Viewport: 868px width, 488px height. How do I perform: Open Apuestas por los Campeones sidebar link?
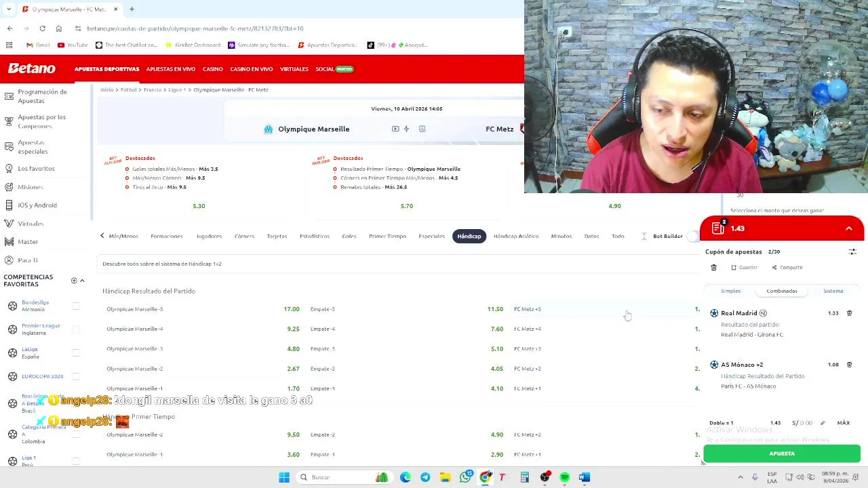(42, 121)
